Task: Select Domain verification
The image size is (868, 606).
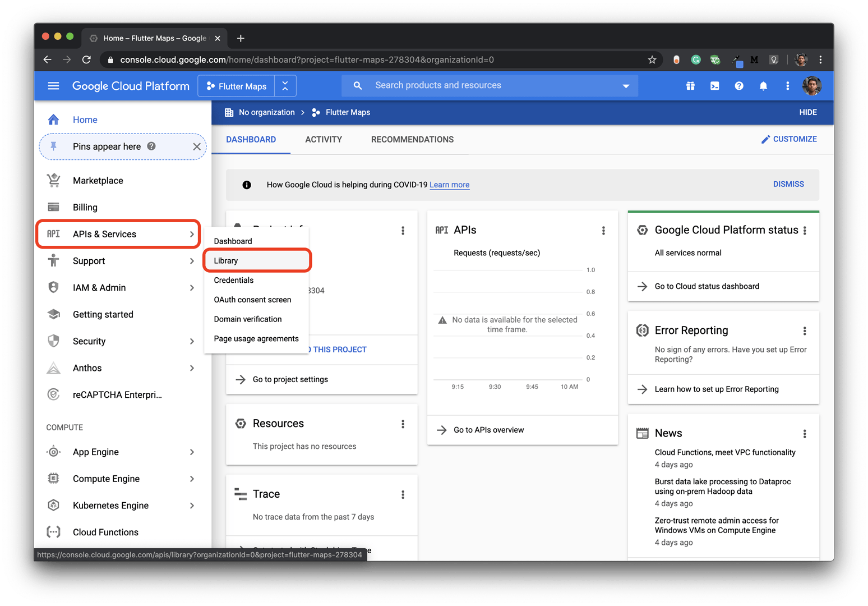Action: point(256,319)
